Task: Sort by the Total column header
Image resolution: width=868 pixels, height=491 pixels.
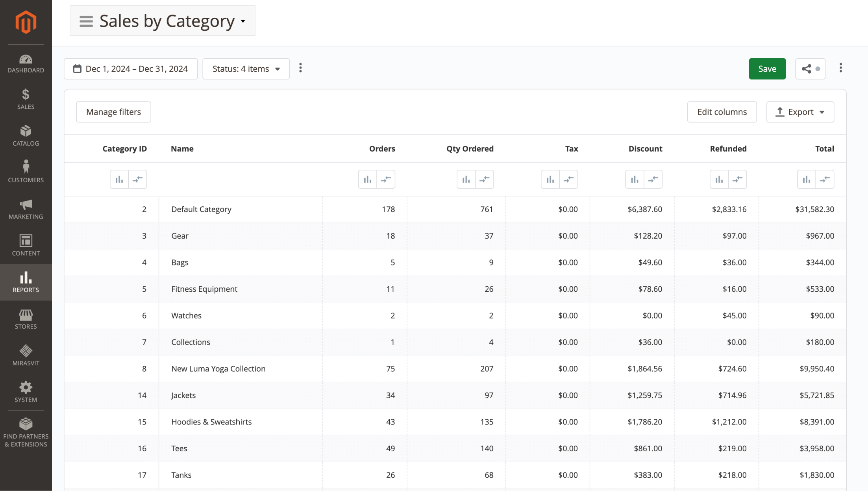Action: [x=824, y=148]
